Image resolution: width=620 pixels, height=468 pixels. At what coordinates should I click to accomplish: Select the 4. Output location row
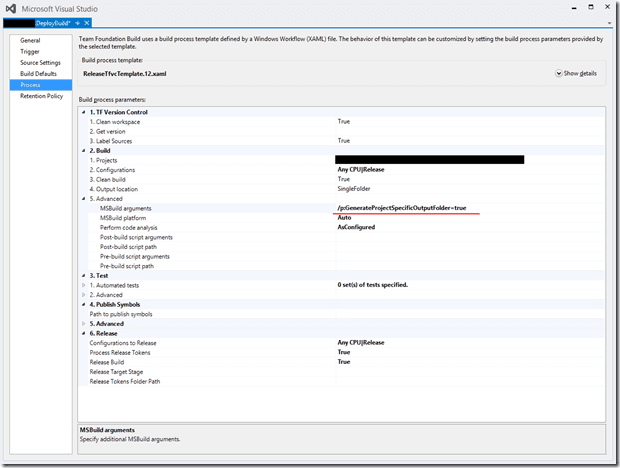[x=342, y=189]
